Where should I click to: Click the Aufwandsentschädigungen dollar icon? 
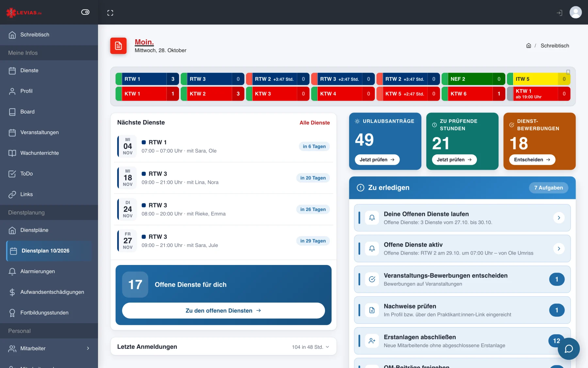(x=12, y=292)
